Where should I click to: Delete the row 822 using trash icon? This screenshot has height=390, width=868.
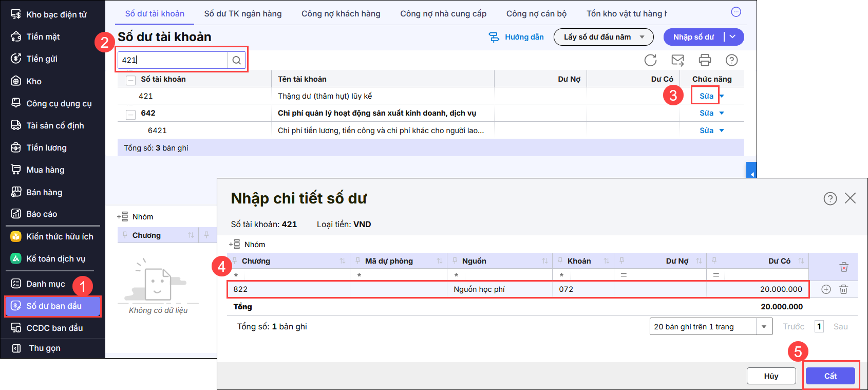pos(843,289)
